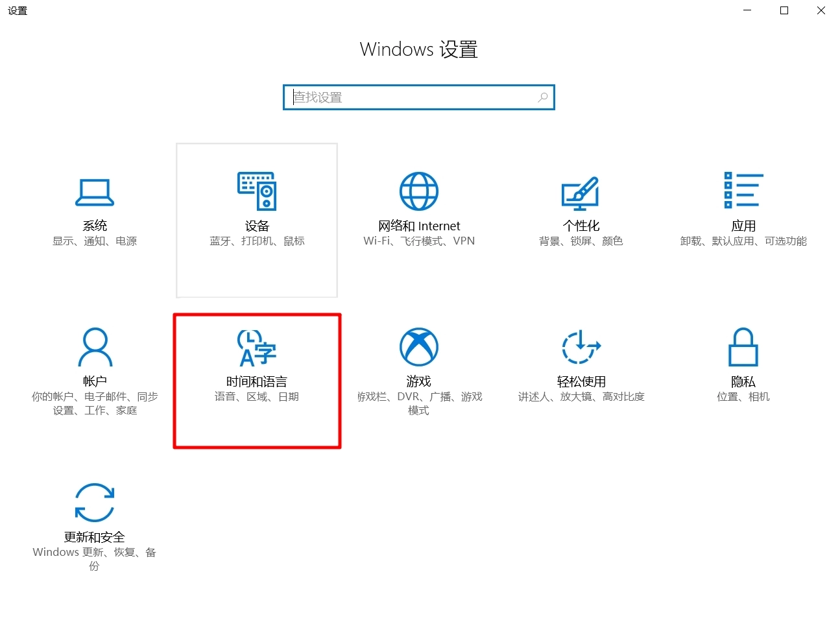
Task: Click the padlock icon above 隐私
Action: tap(743, 346)
